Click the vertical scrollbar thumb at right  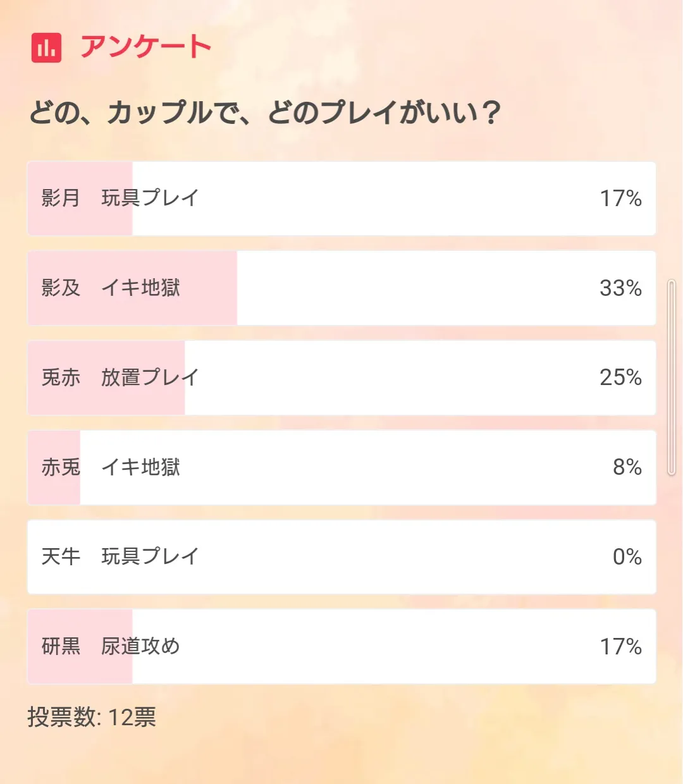click(672, 377)
